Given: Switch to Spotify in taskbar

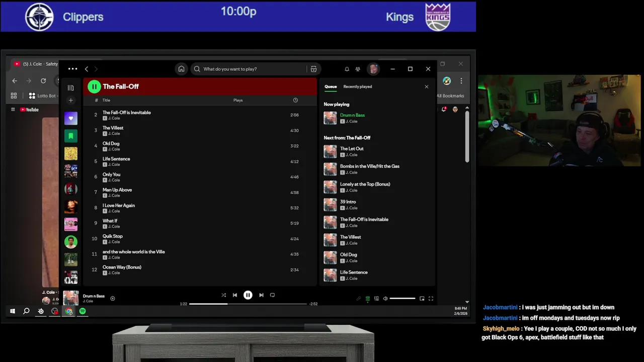Looking at the screenshot, I should (x=83, y=311).
